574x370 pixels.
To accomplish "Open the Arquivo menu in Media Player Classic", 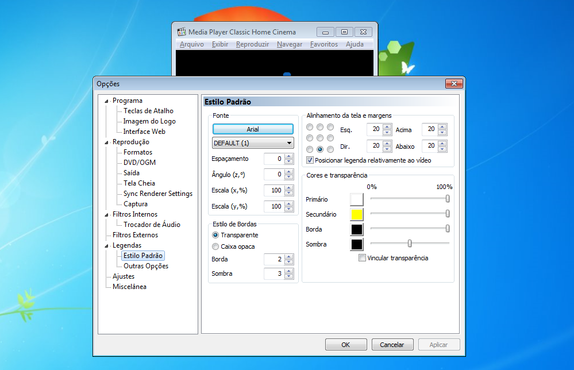I will pos(192,44).
